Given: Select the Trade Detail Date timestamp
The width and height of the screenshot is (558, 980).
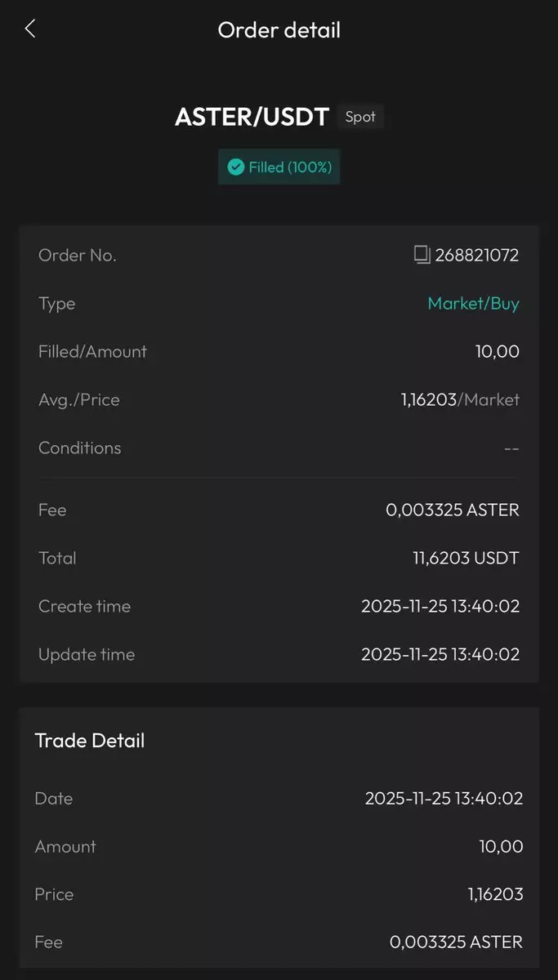Looking at the screenshot, I should point(444,799).
